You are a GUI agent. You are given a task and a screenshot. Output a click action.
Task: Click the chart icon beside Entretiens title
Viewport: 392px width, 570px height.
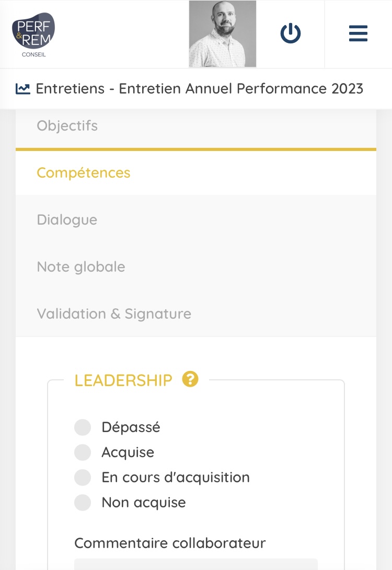point(22,88)
